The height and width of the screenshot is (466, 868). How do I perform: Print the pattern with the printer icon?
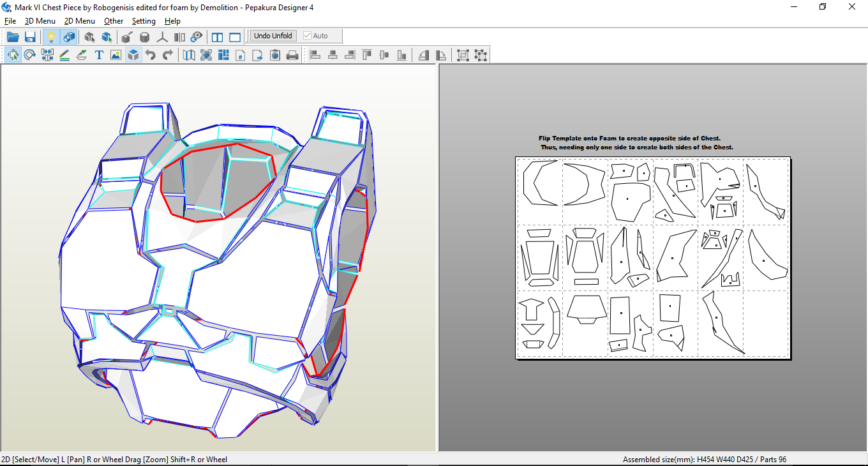[292, 55]
